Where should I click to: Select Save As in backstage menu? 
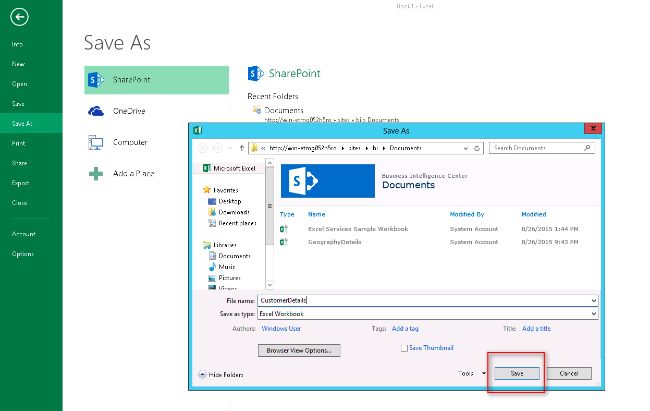pyautogui.click(x=31, y=123)
